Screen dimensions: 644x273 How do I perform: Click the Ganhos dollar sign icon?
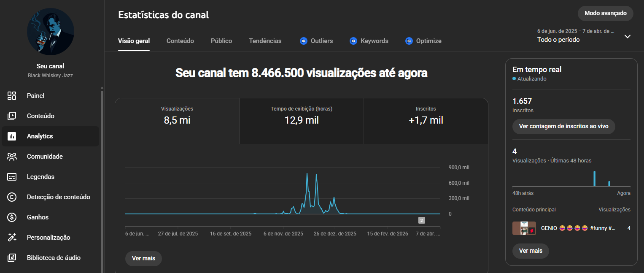12,217
